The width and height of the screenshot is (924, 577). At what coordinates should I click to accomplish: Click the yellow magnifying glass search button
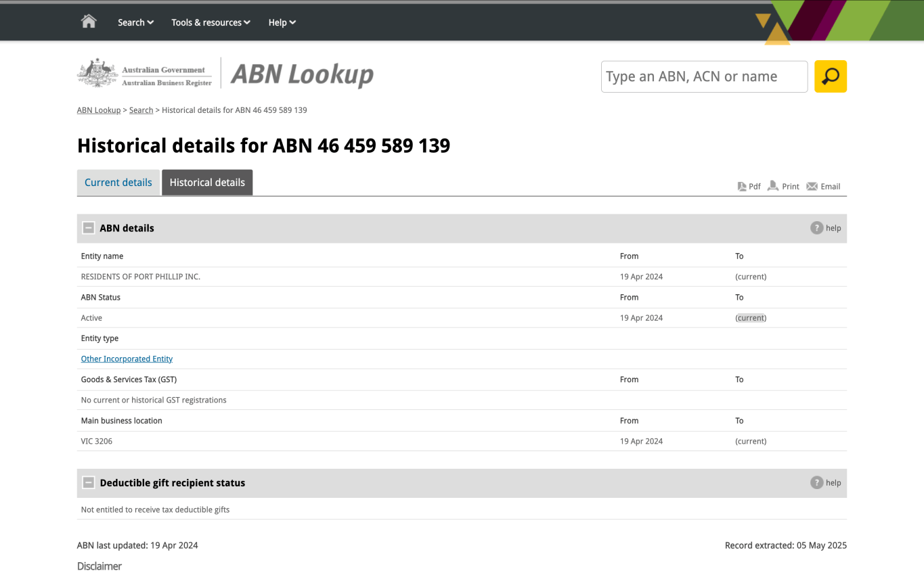pos(830,76)
